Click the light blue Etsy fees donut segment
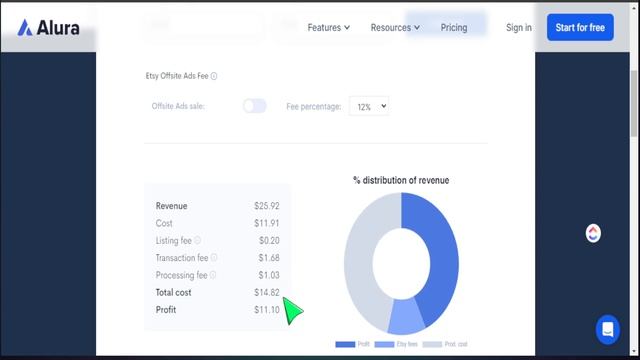 click(x=405, y=316)
